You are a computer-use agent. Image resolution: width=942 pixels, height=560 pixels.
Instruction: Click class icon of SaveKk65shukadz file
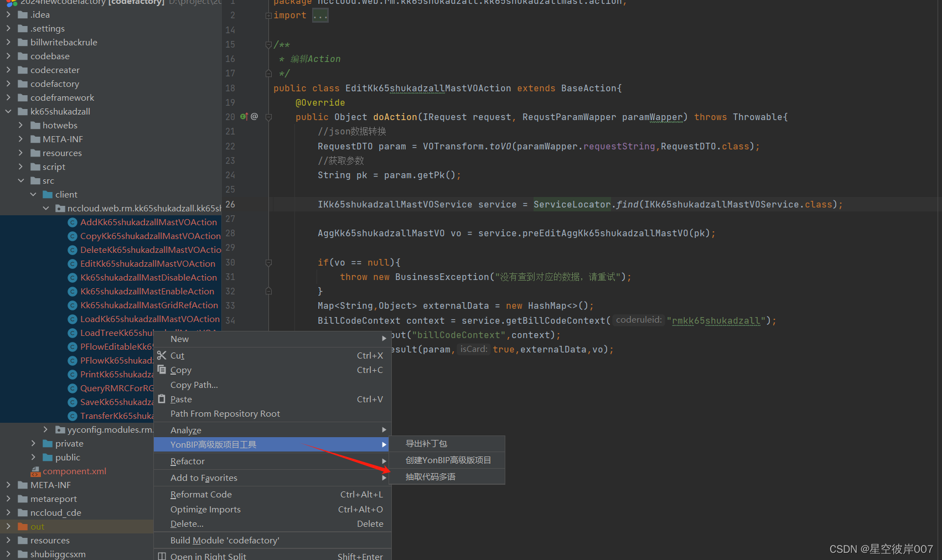point(72,402)
